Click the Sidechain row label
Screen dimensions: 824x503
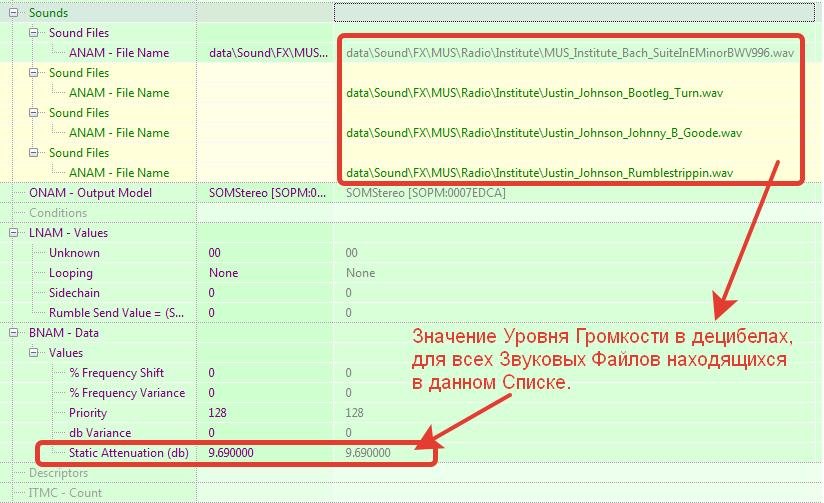75,293
